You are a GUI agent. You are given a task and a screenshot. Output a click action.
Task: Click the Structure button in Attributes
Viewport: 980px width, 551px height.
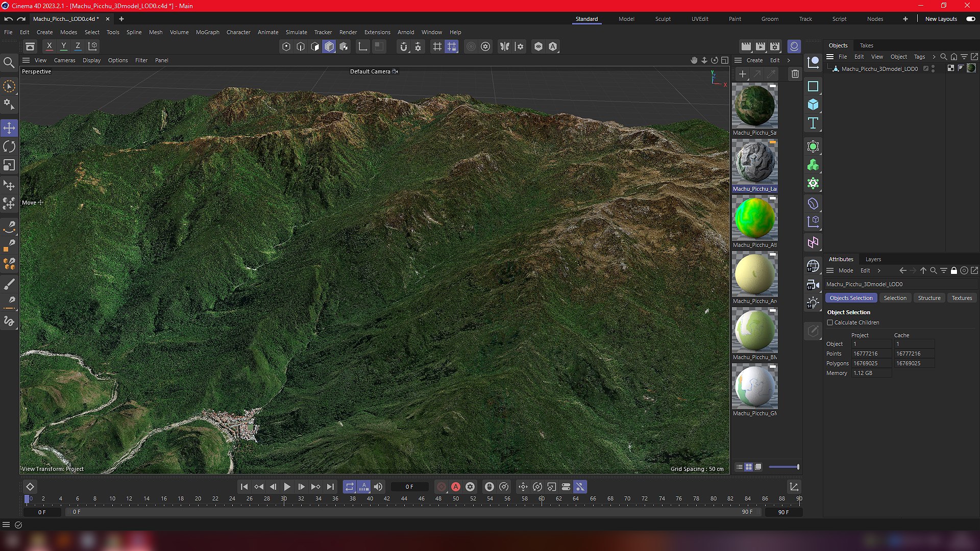point(929,298)
